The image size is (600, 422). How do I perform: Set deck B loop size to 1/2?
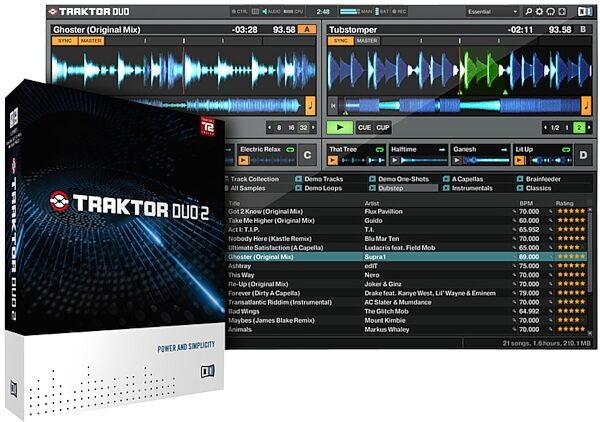[555, 127]
